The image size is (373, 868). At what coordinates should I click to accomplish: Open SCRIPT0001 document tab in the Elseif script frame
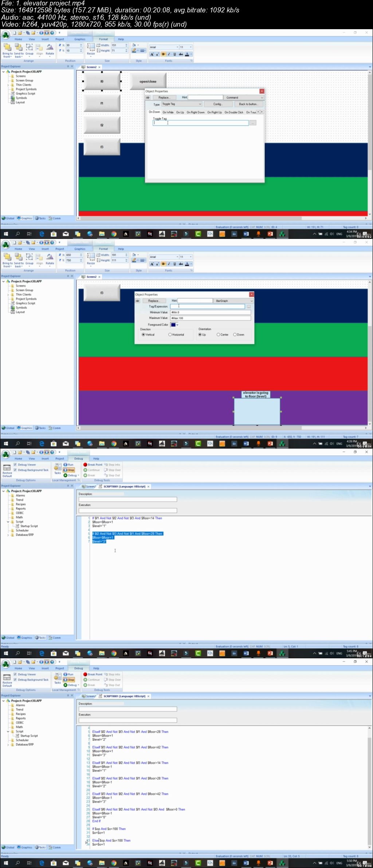pos(124,696)
